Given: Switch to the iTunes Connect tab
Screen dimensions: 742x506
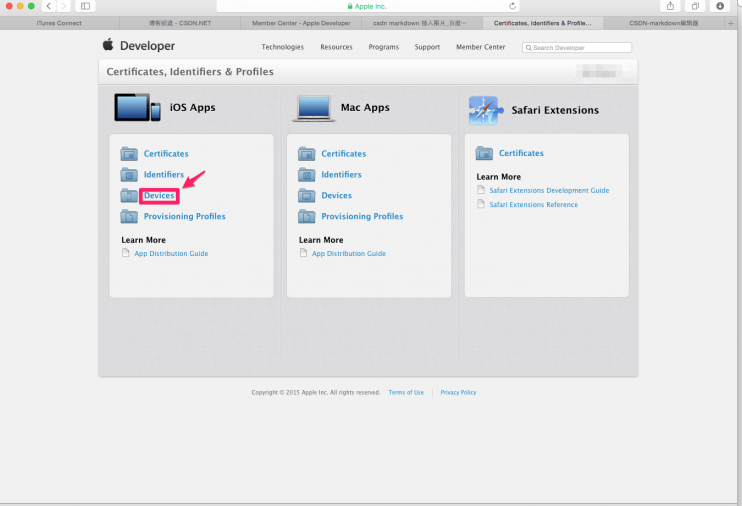Looking at the screenshot, I should (59, 23).
